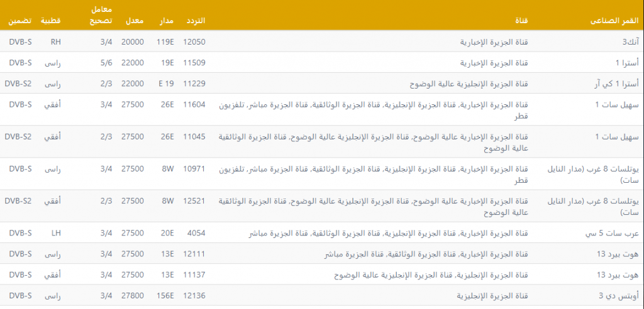Select polarity value RH

tap(56, 42)
